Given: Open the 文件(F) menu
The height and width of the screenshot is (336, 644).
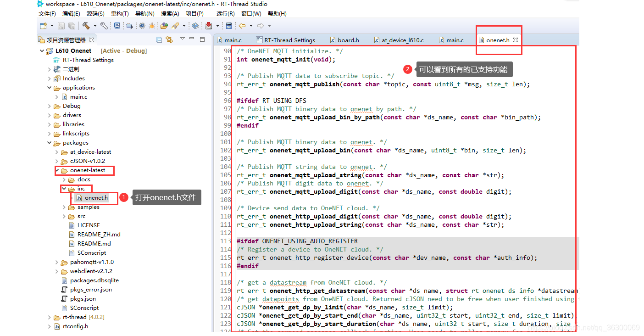Looking at the screenshot, I should point(47,14).
